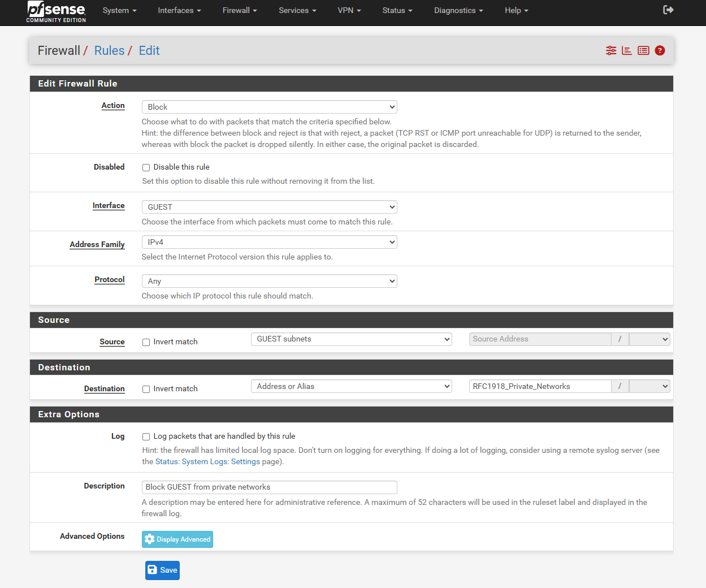Toggle Source Invert match checkbox
This screenshot has width=706, height=588.
click(x=146, y=342)
